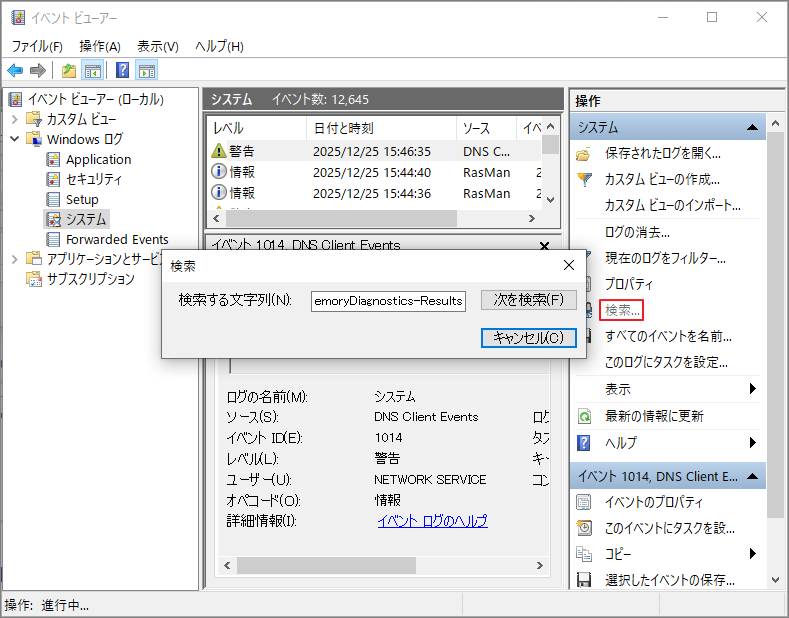Select システム log in the tree
Viewport: 789px width, 618px height.
(x=86, y=219)
